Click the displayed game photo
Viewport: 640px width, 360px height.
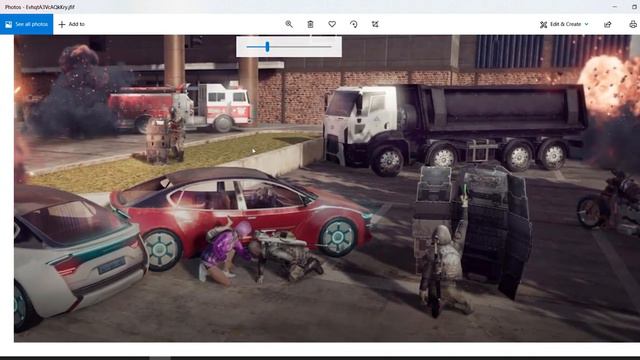[327, 188]
